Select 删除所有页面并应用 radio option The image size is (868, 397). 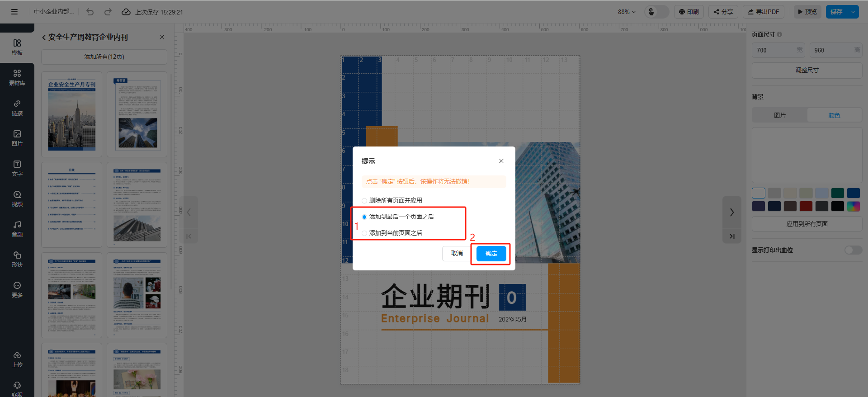click(x=364, y=201)
